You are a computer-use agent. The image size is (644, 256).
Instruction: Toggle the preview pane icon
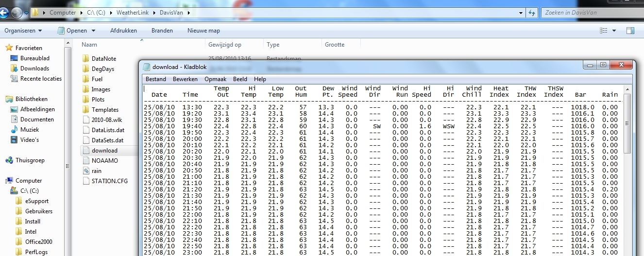(630, 31)
